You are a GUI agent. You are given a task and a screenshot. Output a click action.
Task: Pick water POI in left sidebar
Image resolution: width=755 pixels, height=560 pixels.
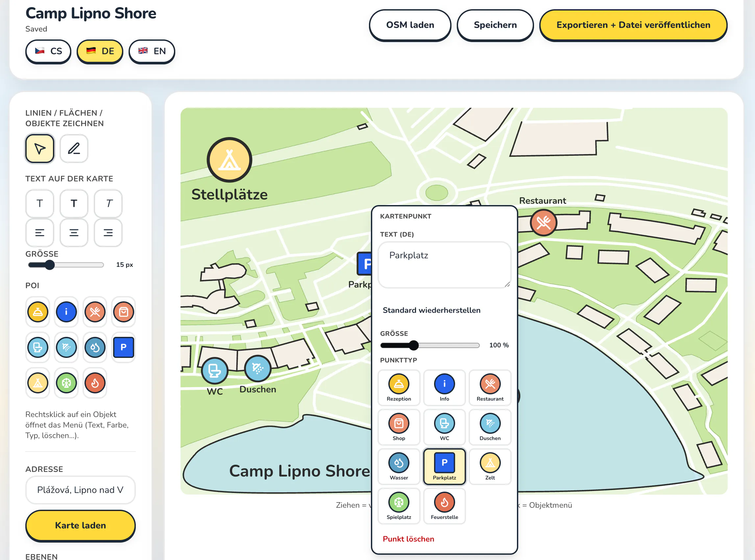pyautogui.click(x=95, y=347)
